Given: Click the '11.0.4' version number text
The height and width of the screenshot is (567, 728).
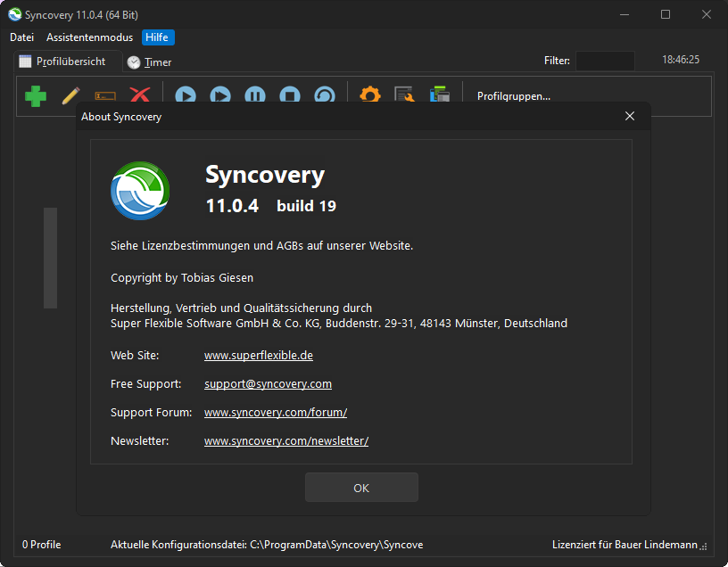Looking at the screenshot, I should (x=232, y=206).
